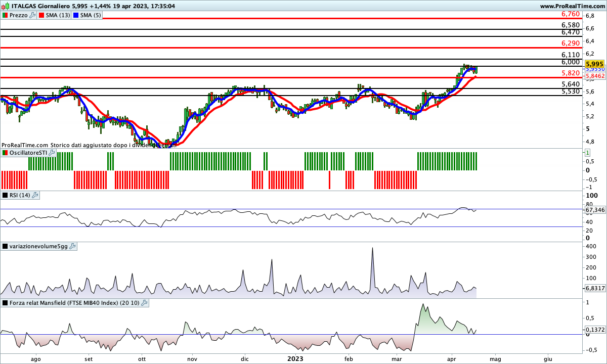Click the candlestick icon beside ITALGAS title
Image resolution: width=607 pixels, height=364 pixels.
[x=5, y=6]
